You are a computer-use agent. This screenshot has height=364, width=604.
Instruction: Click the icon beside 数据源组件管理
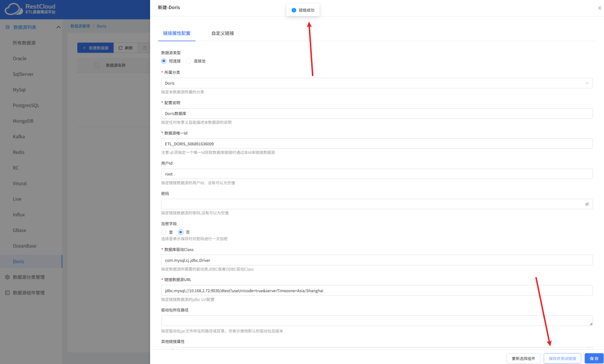7,293
